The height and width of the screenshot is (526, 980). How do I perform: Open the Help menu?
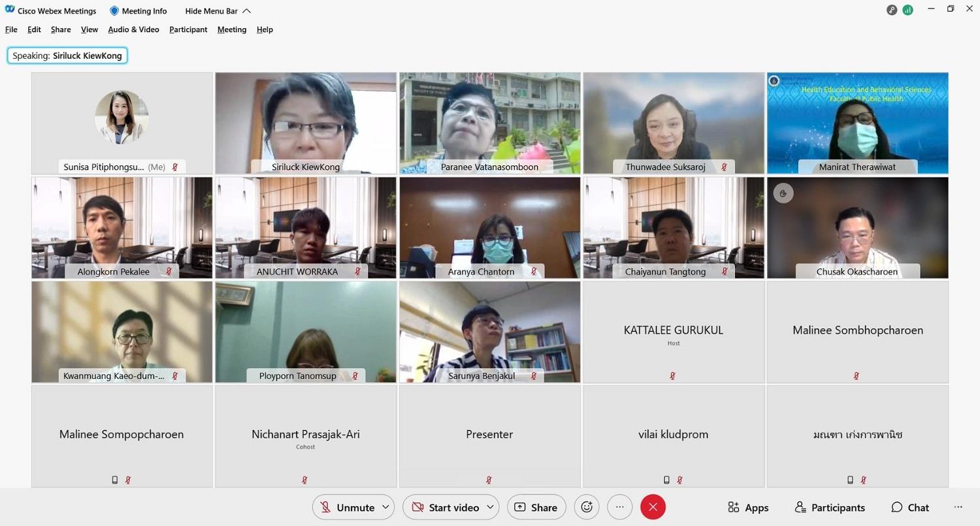pos(265,29)
